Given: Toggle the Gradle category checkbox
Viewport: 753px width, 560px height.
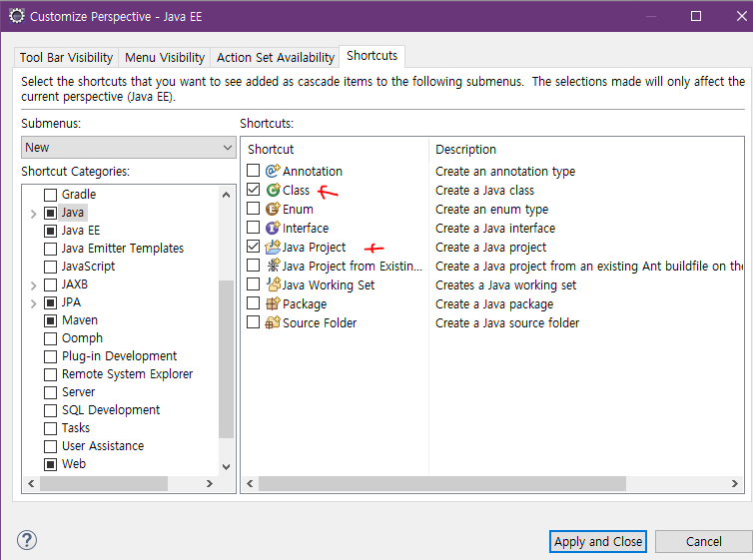Looking at the screenshot, I should 50,195.
